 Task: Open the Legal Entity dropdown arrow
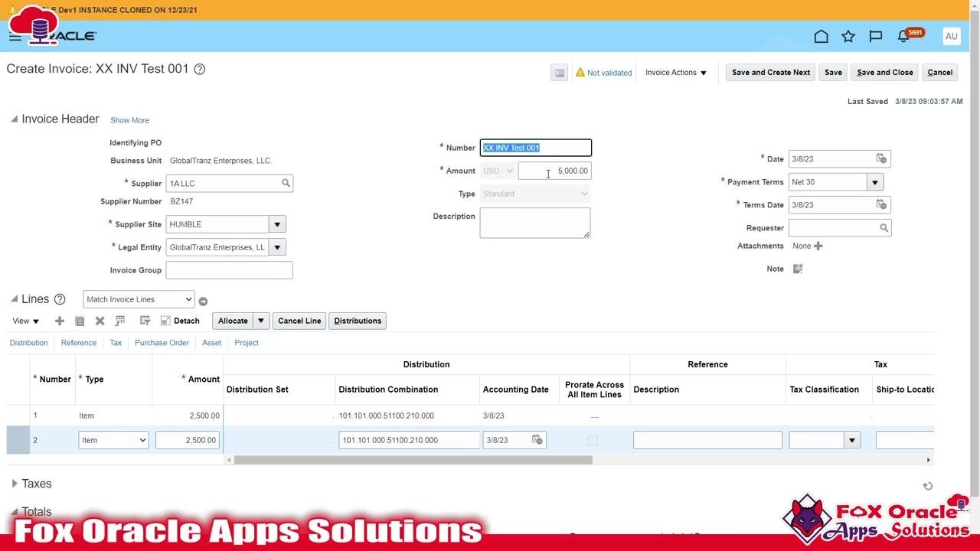pos(277,247)
